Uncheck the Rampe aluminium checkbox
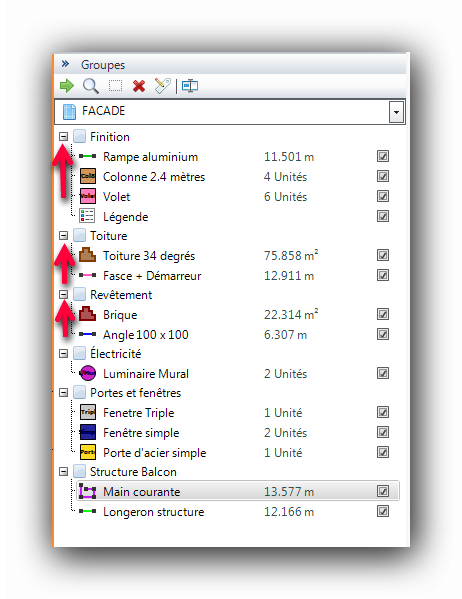462x599 pixels. (383, 156)
